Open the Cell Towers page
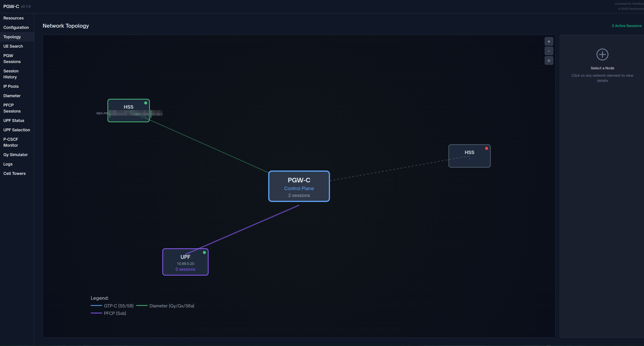 click(15, 173)
